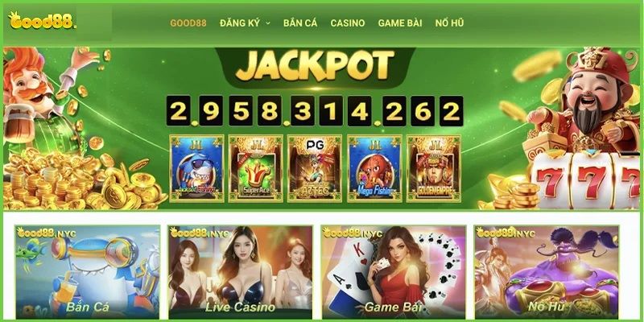The width and height of the screenshot is (644, 322).
Task: Go to the GOOD88 home menu item
Action: click(188, 23)
